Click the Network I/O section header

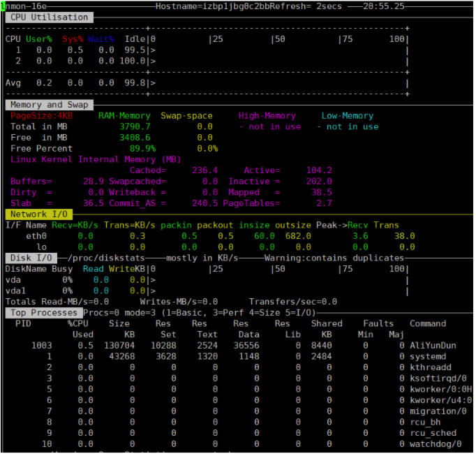pyautogui.click(x=39, y=214)
